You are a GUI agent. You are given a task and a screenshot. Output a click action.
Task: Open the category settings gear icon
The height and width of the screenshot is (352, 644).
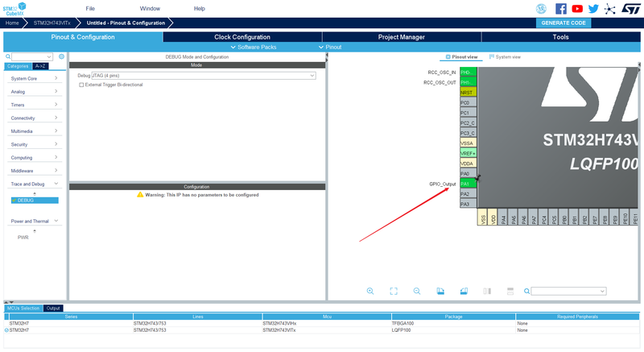coord(62,56)
